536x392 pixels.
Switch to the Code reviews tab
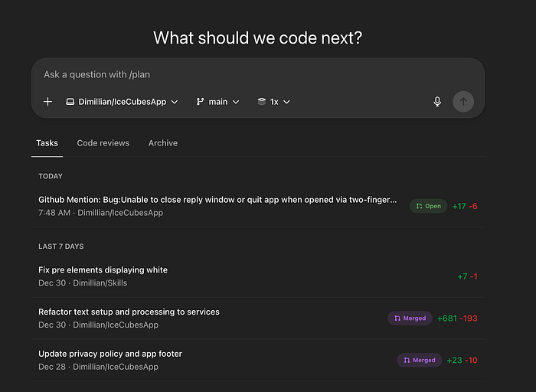(103, 143)
